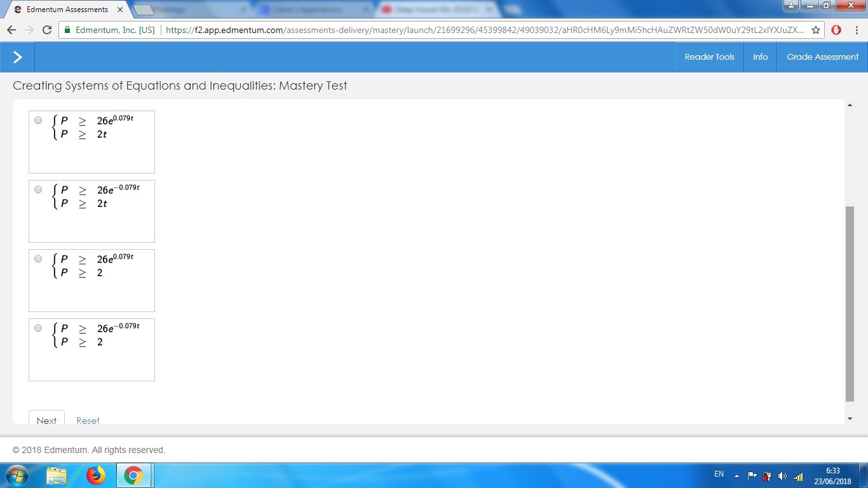Go back using browser back arrow

click(11, 30)
